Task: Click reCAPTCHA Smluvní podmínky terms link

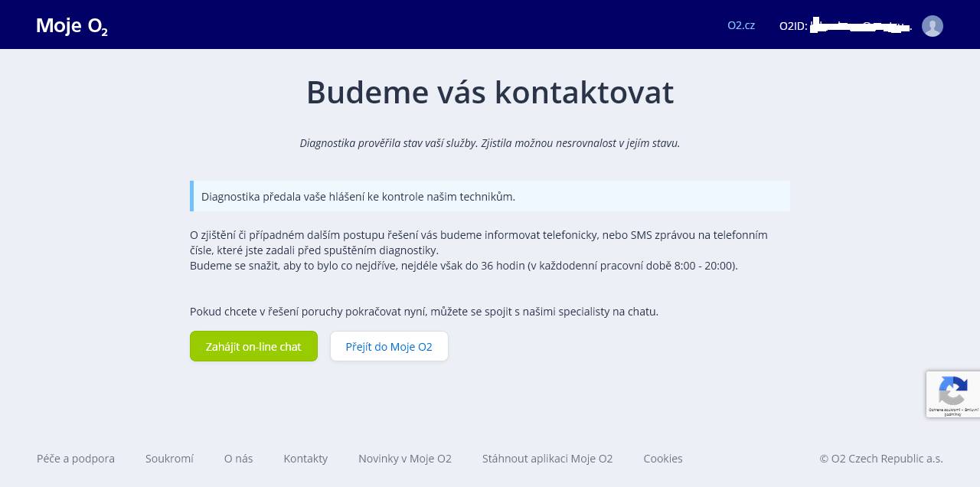Action: coord(969,410)
